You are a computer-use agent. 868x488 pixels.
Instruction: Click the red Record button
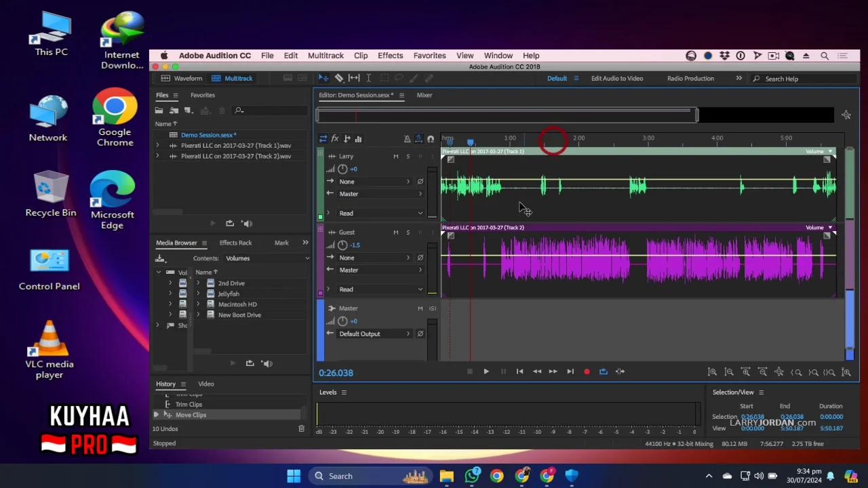587,371
